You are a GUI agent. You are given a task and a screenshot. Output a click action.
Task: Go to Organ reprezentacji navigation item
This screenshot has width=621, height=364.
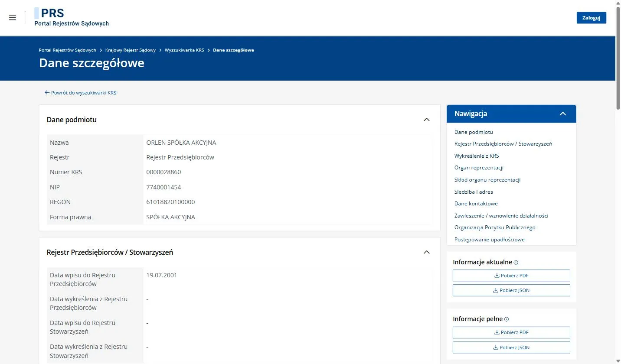pos(479,168)
